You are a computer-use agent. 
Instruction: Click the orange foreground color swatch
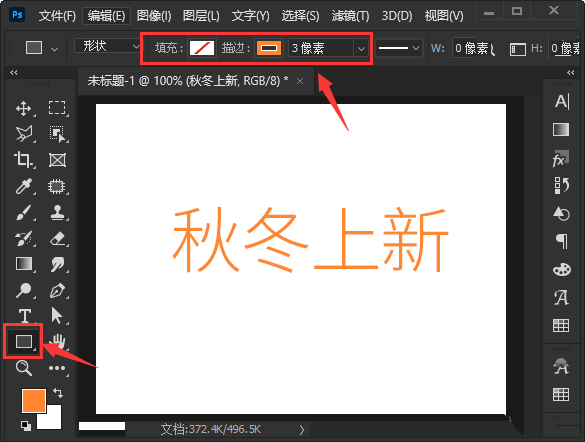(x=34, y=401)
